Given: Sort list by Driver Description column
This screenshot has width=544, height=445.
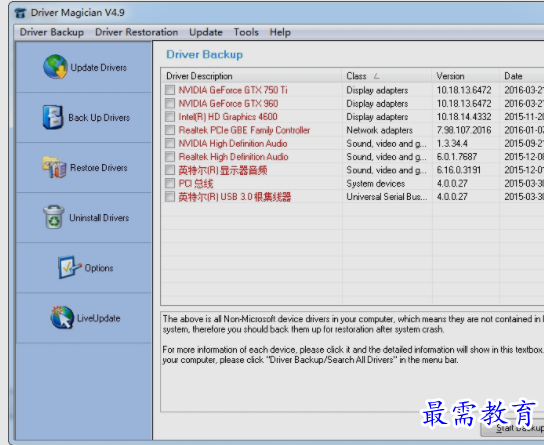Looking at the screenshot, I should (x=252, y=76).
